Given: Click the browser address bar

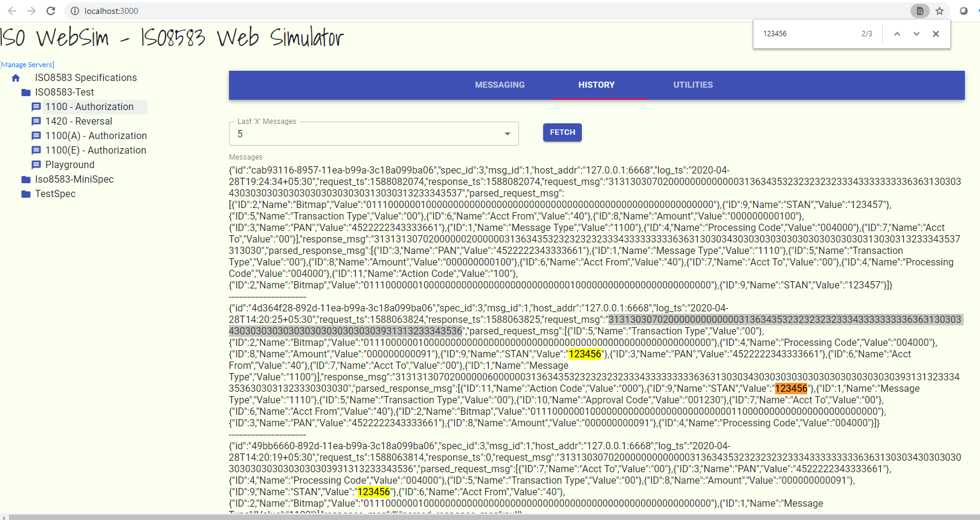Looking at the screenshot, I should (x=483, y=11).
